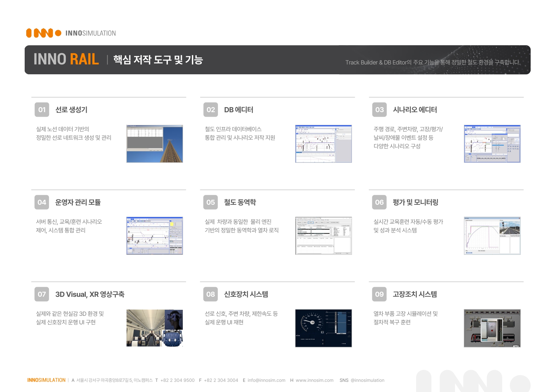
Task: Visit the www.innosim.com website link
Action: tap(315, 380)
